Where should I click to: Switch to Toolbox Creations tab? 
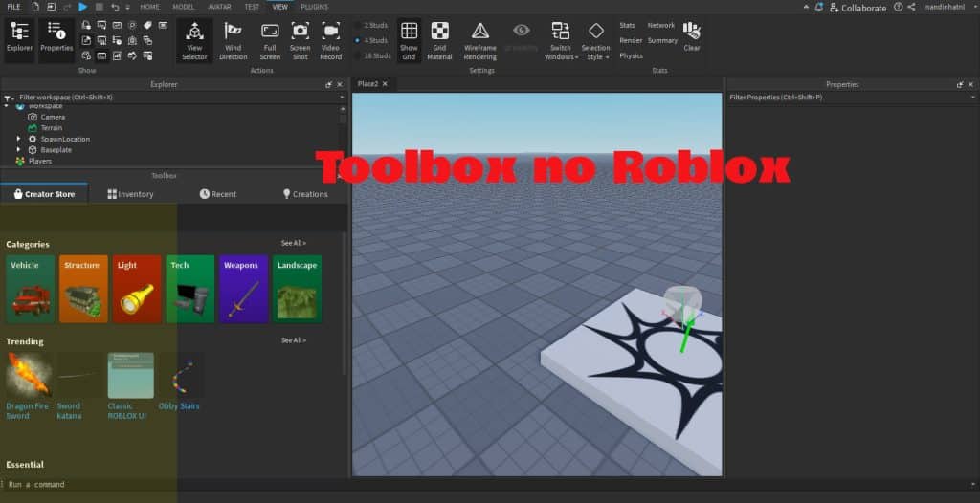click(x=305, y=194)
